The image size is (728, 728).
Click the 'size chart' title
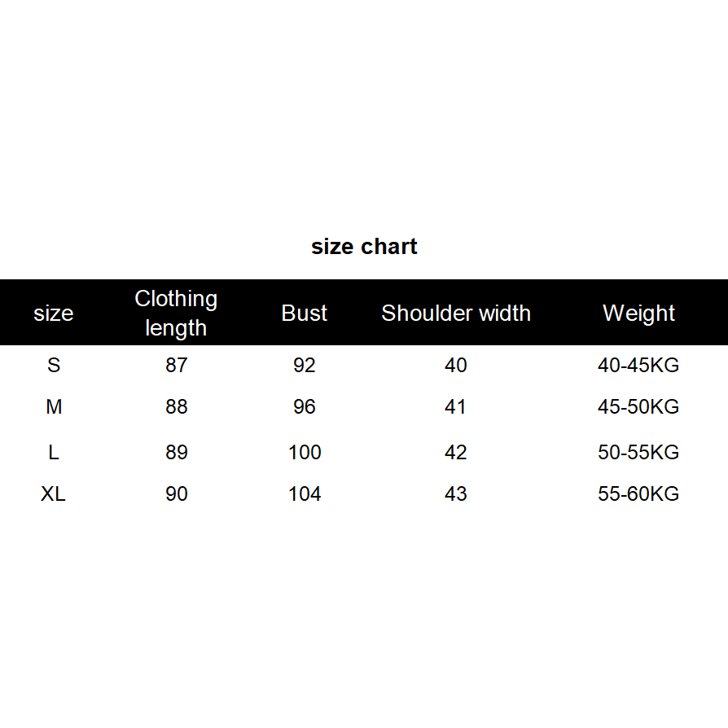[364, 247]
